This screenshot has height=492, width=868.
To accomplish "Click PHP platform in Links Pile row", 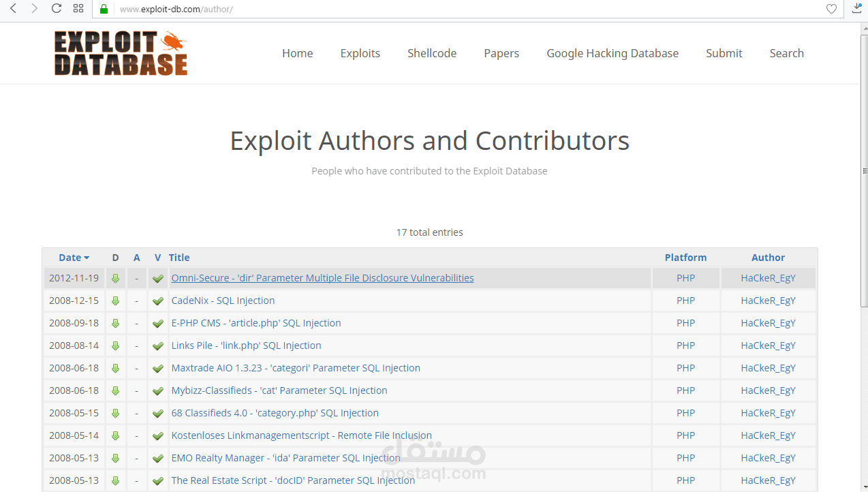I will click(x=685, y=345).
